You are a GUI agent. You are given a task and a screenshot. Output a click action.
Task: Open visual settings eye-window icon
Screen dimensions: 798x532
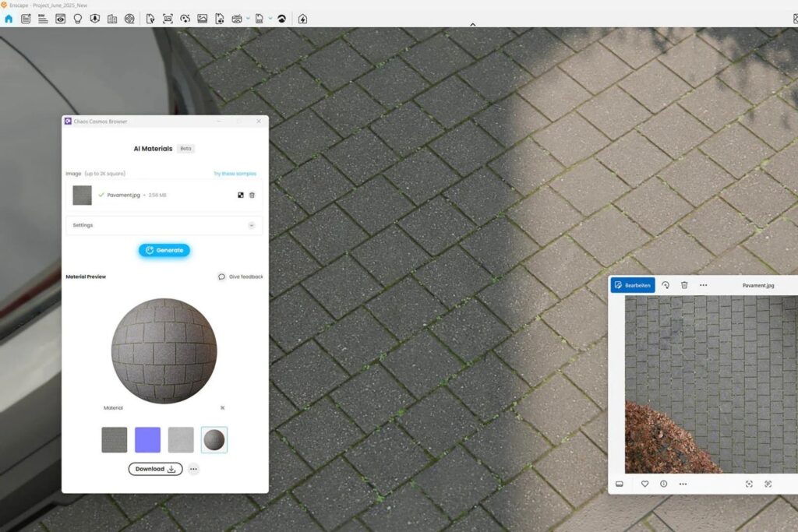coord(61,19)
